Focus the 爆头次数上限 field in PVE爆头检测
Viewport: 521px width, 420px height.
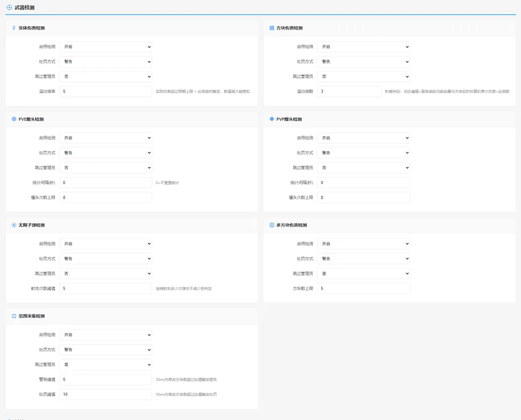click(105, 197)
